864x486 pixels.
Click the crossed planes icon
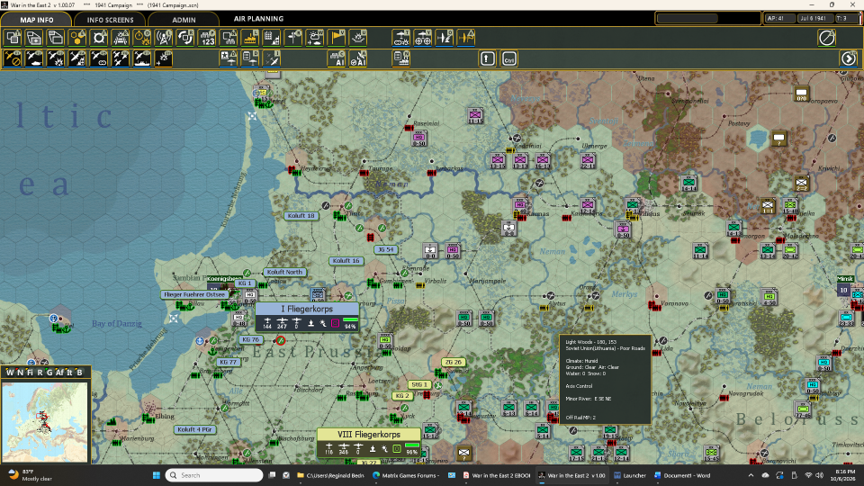tap(271, 58)
